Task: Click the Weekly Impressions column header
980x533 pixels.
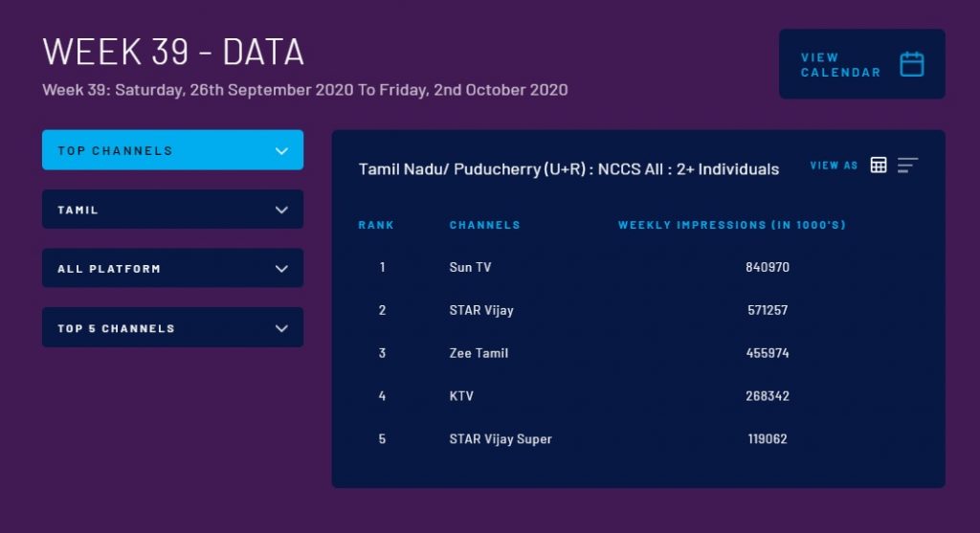Action: pyautogui.click(x=732, y=225)
